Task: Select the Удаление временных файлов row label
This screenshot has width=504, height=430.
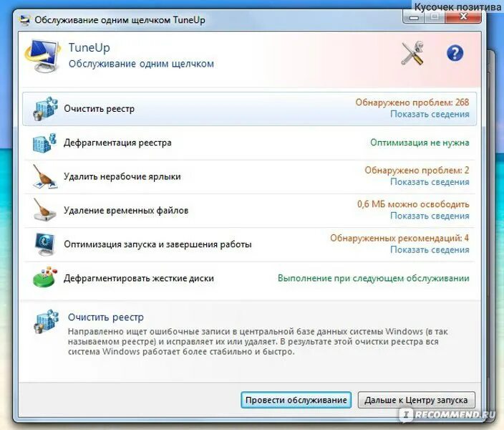Action: point(126,211)
